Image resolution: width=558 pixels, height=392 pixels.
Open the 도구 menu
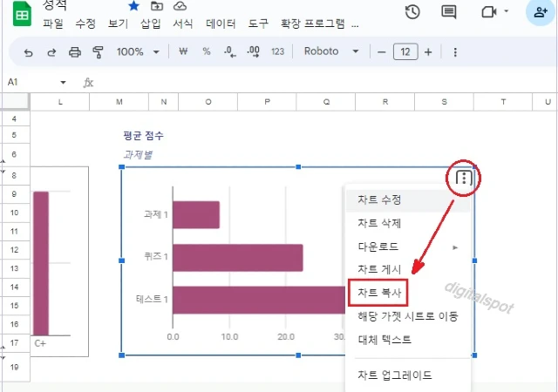coord(258,24)
